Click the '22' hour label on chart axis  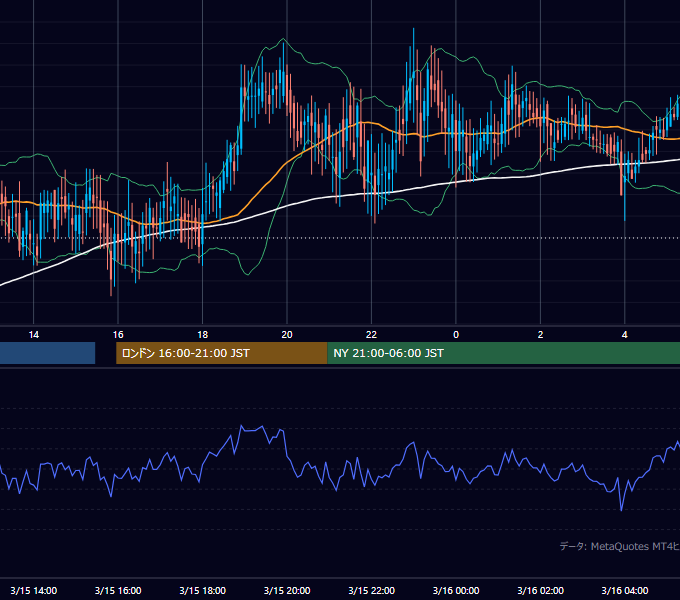point(371,335)
